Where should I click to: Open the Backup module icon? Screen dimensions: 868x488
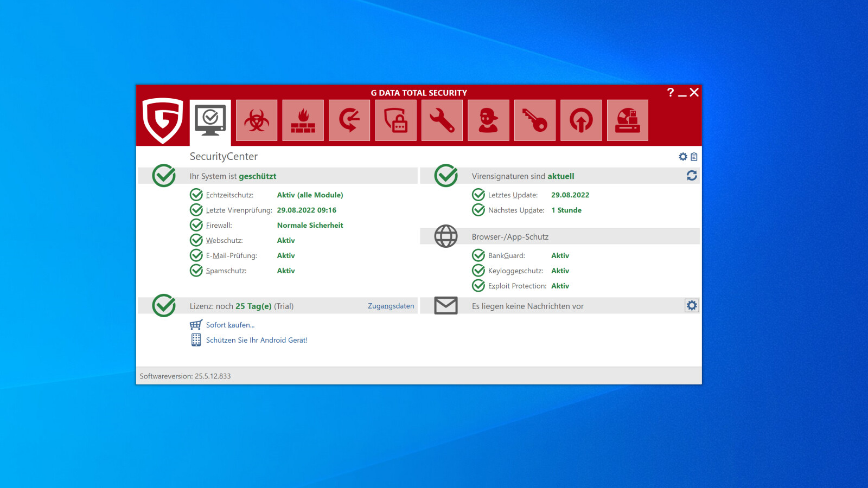pos(349,120)
